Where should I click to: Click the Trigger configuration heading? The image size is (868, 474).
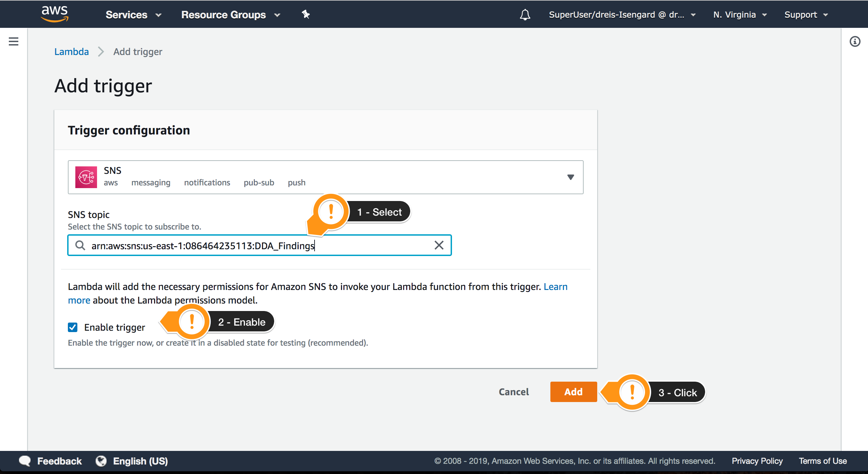(x=129, y=130)
